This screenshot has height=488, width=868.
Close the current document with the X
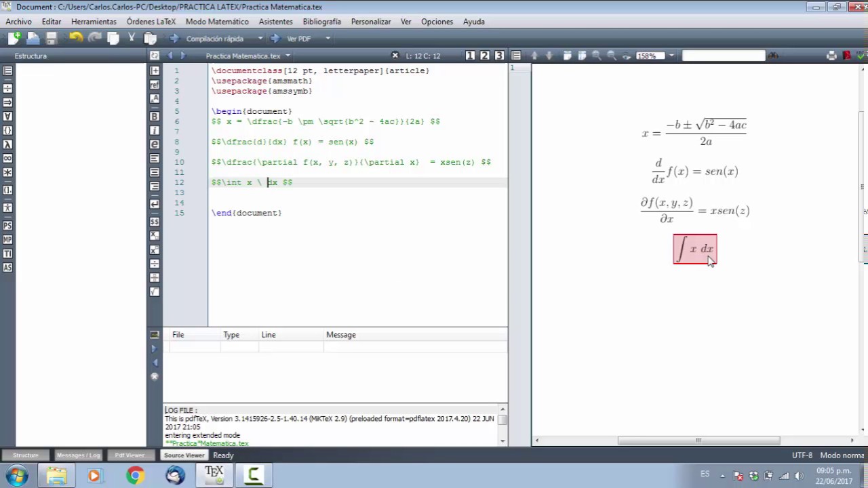coord(395,56)
